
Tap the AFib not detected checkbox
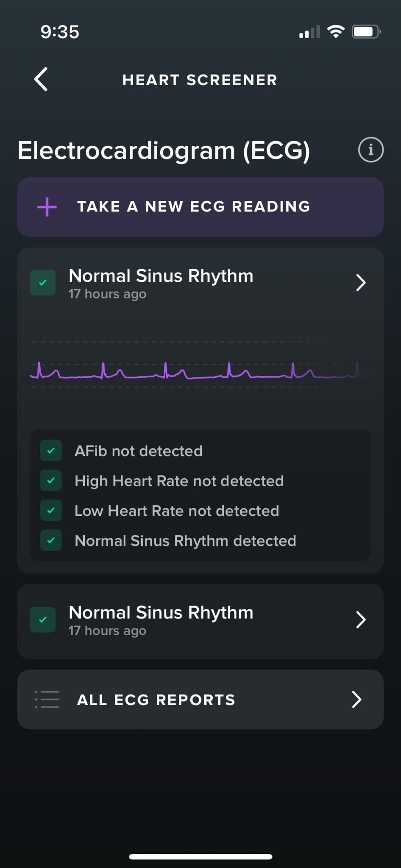[51, 451]
